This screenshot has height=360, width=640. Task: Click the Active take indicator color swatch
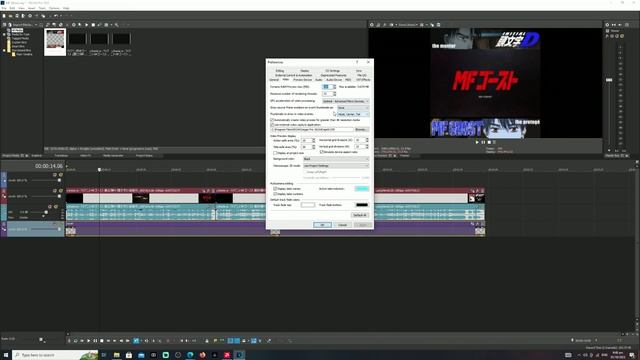362,189
